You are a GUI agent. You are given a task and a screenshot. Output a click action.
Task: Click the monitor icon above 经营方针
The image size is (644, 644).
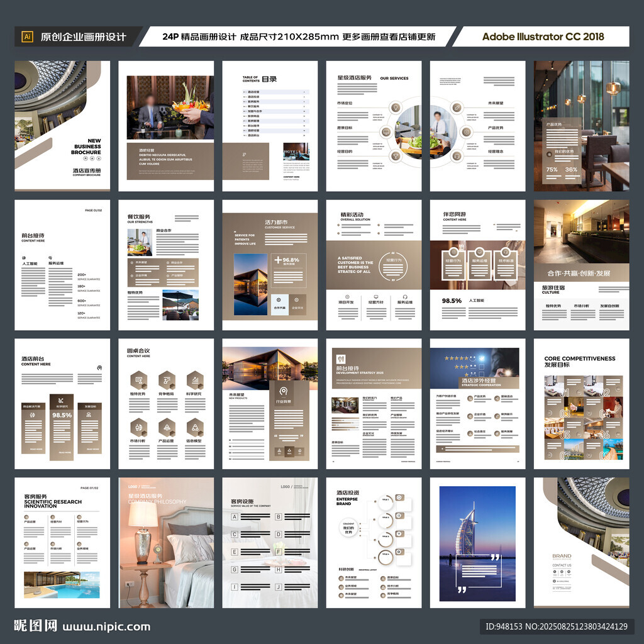[376, 297]
